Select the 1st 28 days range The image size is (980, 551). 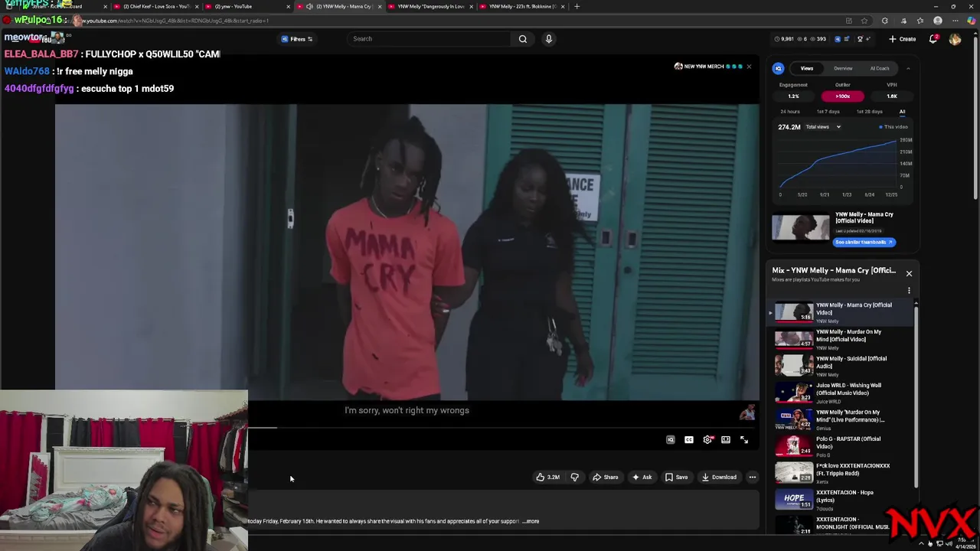871,112
